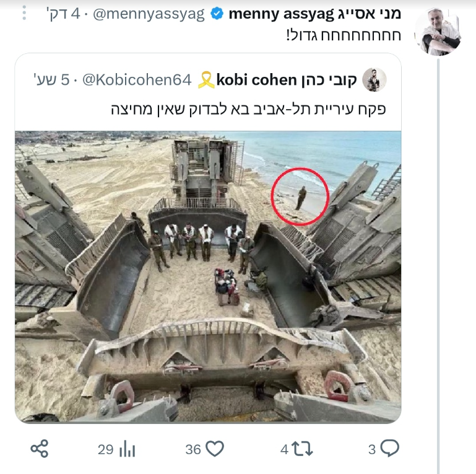Click the blue verified badge
This screenshot has height=474, width=476.
217,14
